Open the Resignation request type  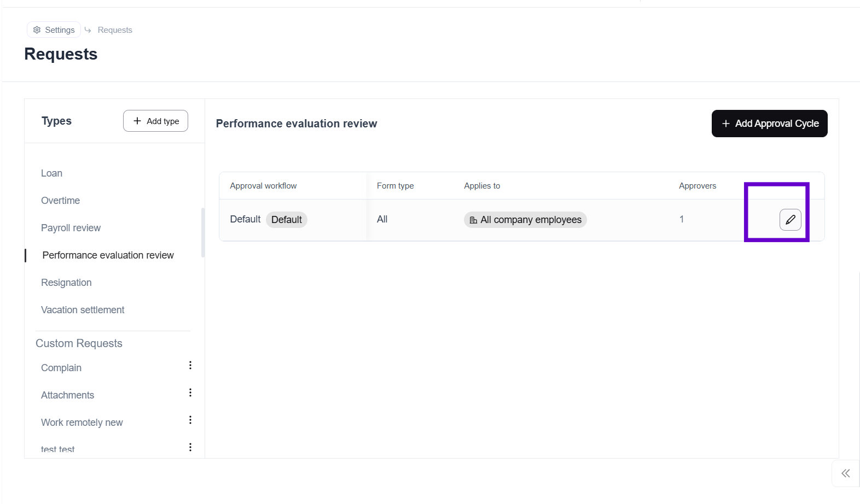(66, 283)
